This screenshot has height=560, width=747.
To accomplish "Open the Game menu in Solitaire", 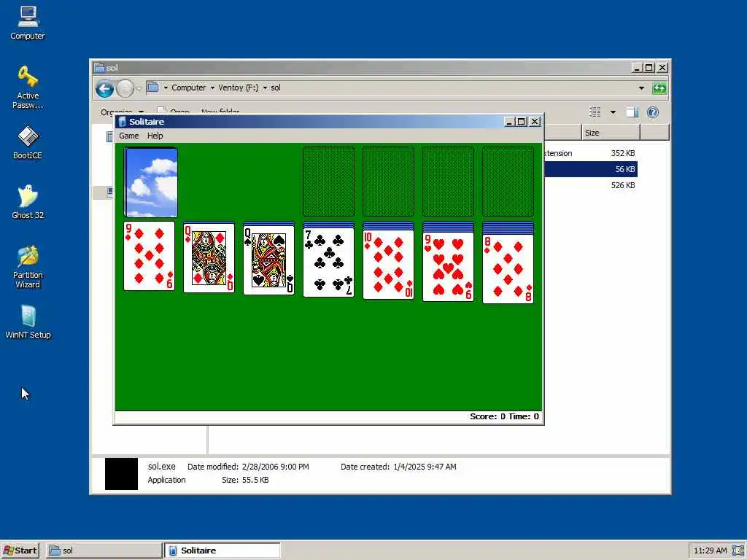I will pyautogui.click(x=128, y=136).
